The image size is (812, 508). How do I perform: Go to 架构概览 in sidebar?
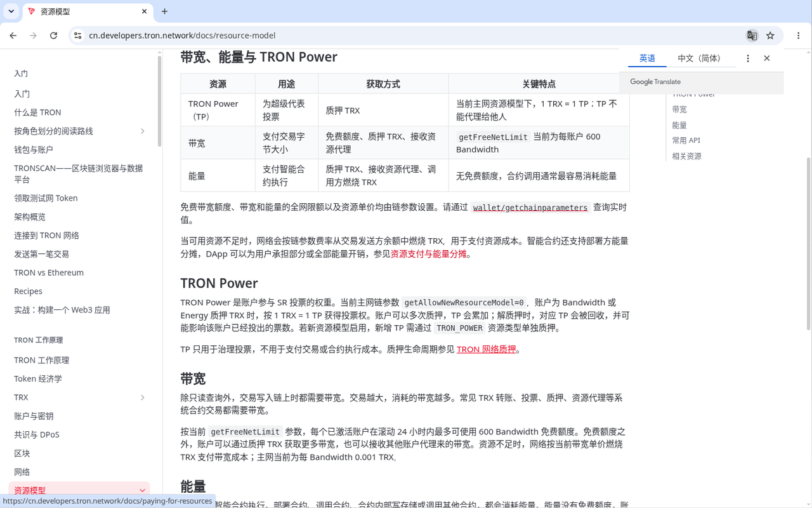[x=30, y=217]
